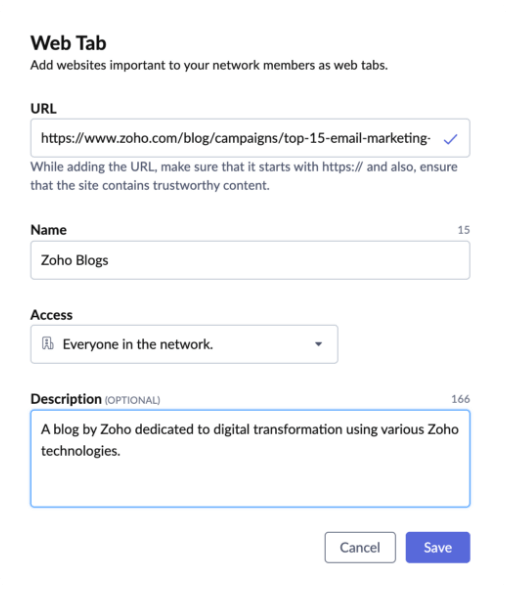Image resolution: width=506 pixels, height=590 pixels.
Task: Click the 'Web Tab' heading
Action: [x=68, y=43]
